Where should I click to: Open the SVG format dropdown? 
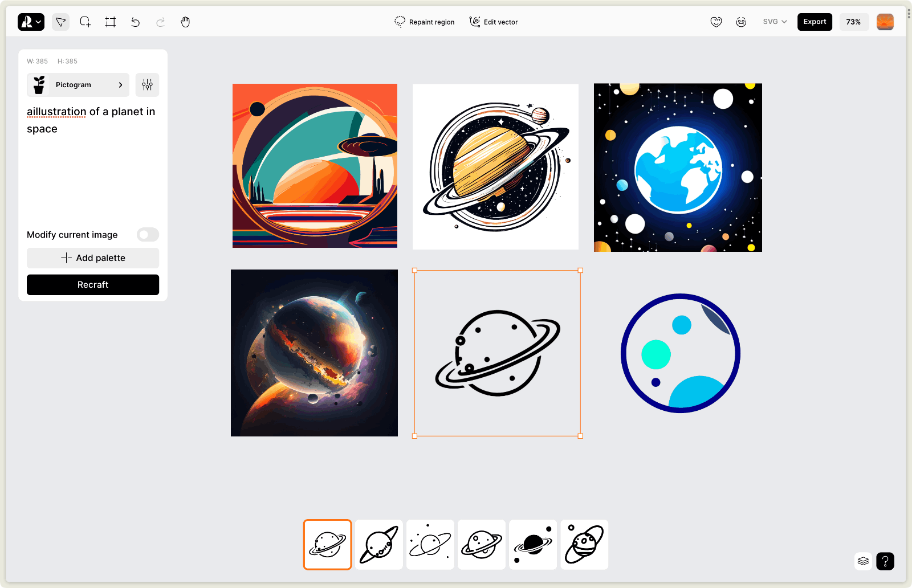775,22
